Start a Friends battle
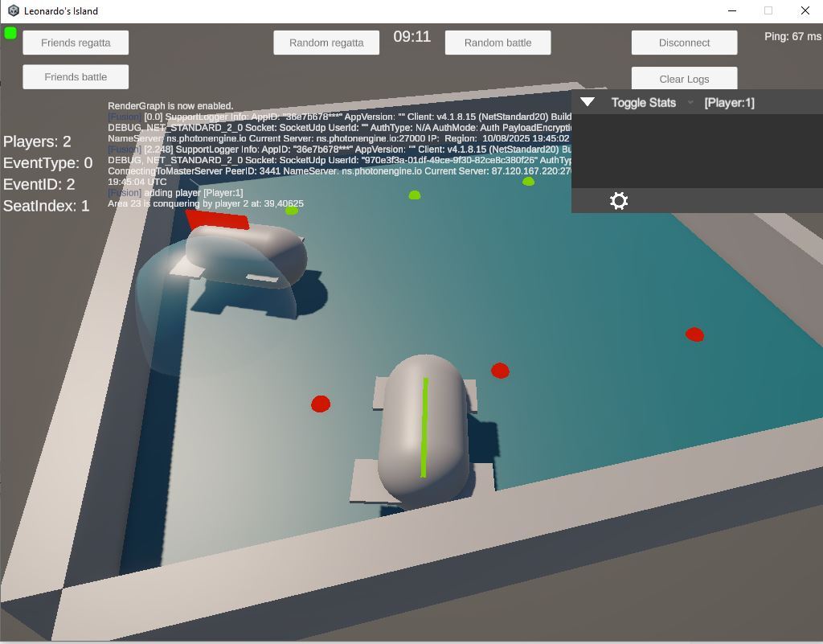823x644 pixels. pyautogui.click(x=76, y=77)
